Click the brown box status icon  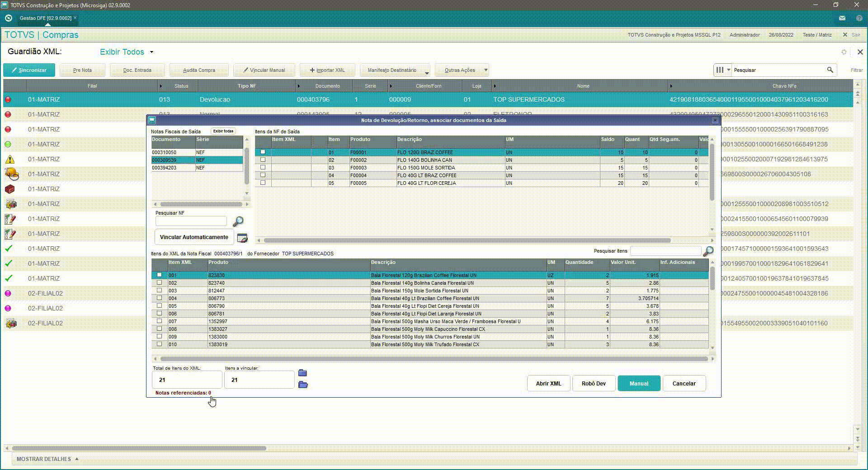pyautogui.click(x=9, y=189)
